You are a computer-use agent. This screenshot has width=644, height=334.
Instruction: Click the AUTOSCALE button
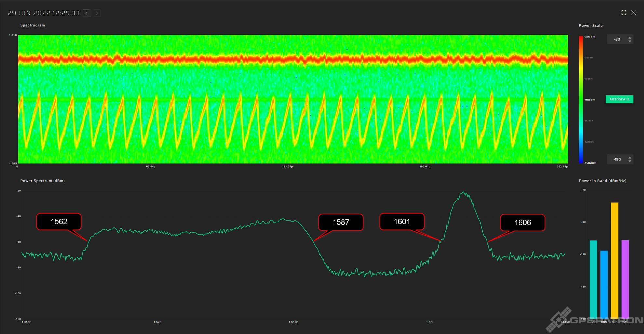click(619, 99)
